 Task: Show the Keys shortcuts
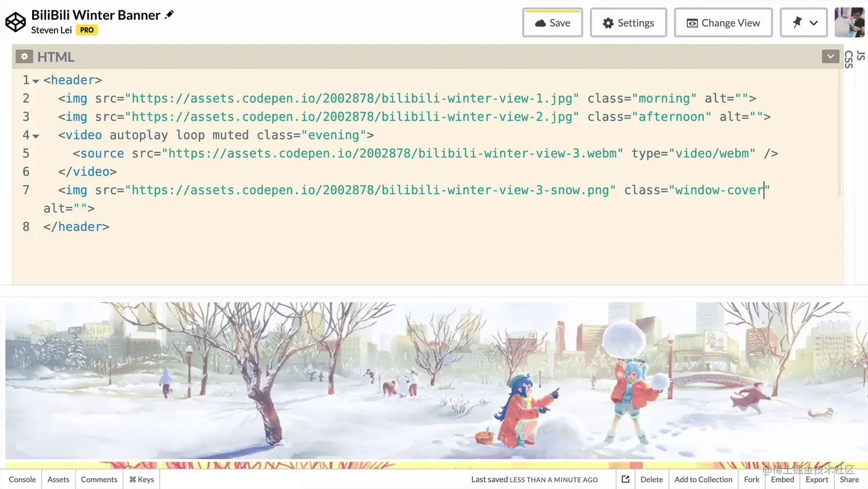pos(141,479)
